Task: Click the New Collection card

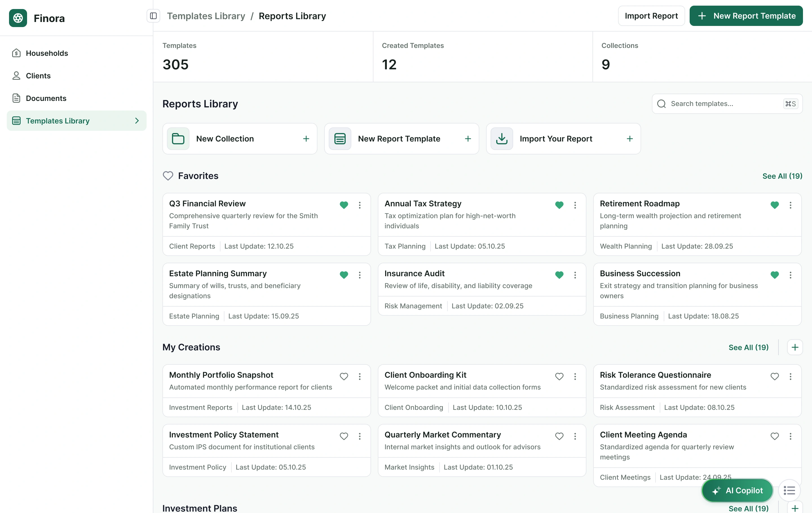Action: 240,138
